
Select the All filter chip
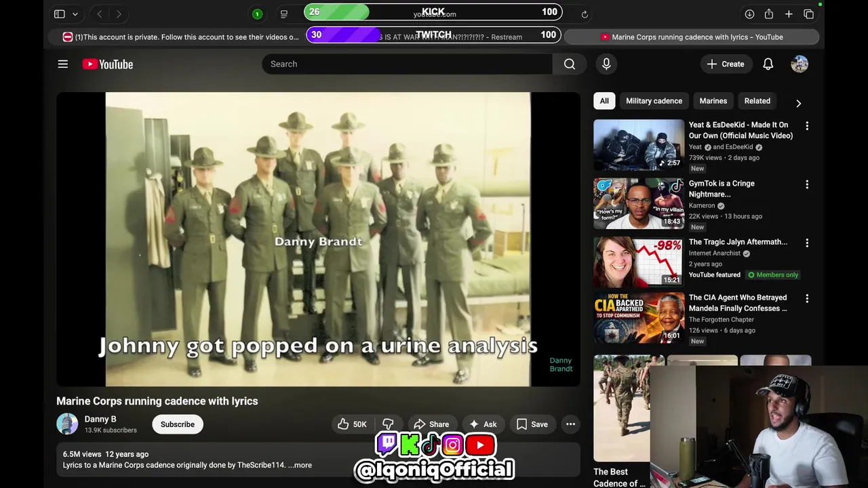[x=604, y=101]
